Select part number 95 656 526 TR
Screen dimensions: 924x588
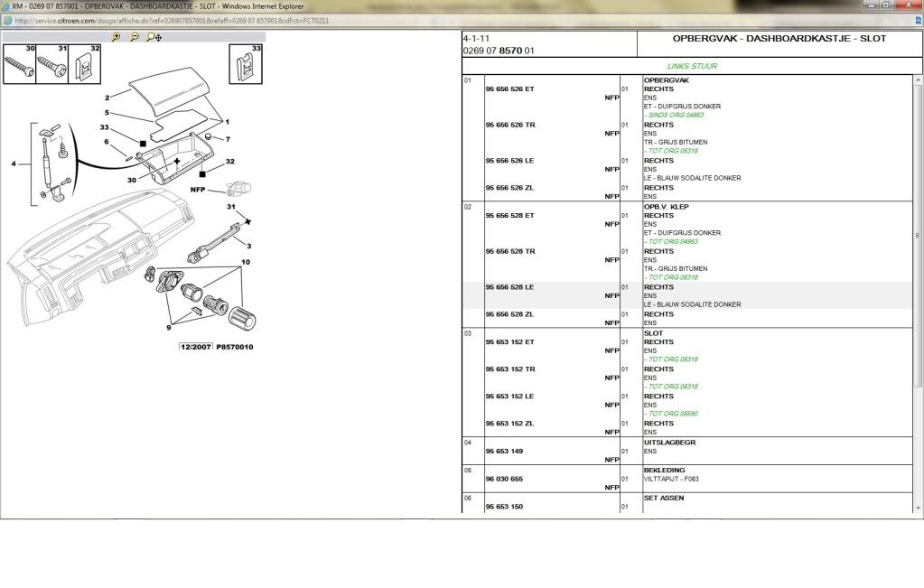coord(510,125)
